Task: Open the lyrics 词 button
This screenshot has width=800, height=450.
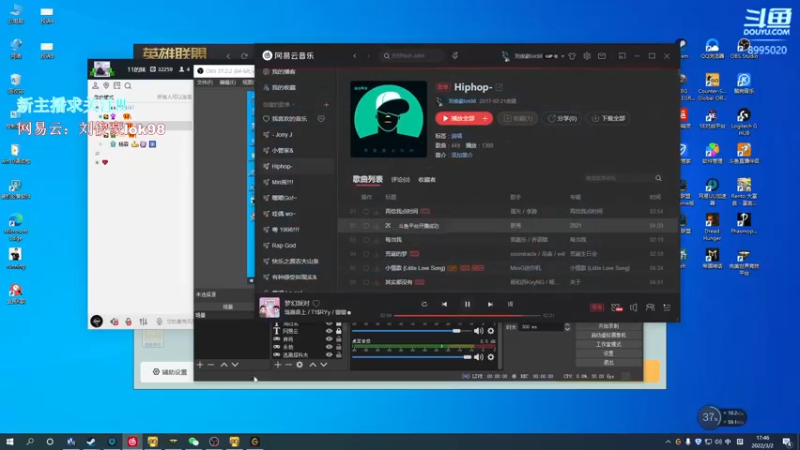Action: [x=510, y=304]
